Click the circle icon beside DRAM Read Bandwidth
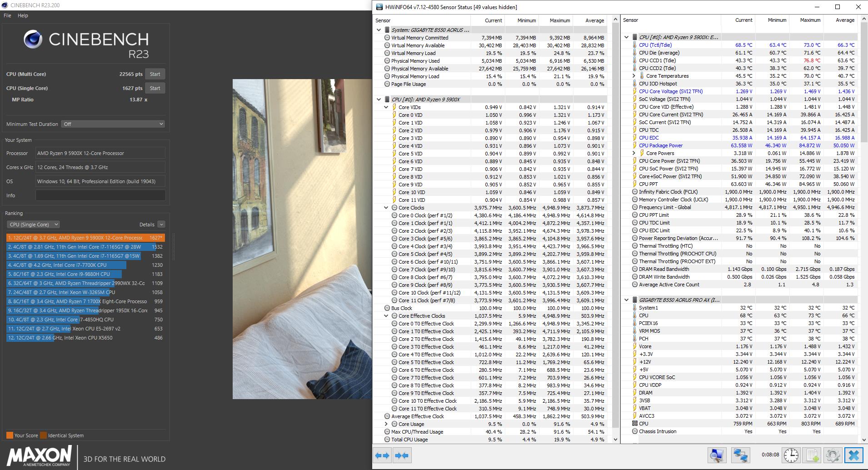Image resolution: width=868 pixels, height=470 pixels. tap(635, 269)
